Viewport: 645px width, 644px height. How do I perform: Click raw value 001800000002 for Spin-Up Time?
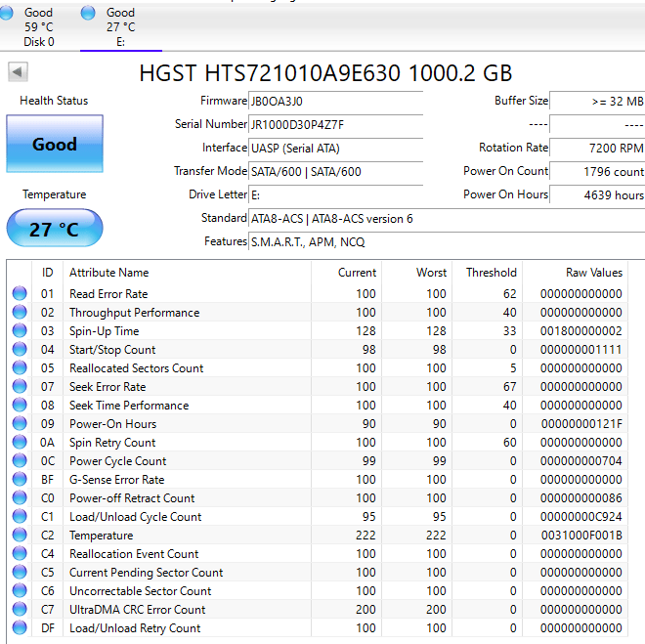click(x=581, y=331)
